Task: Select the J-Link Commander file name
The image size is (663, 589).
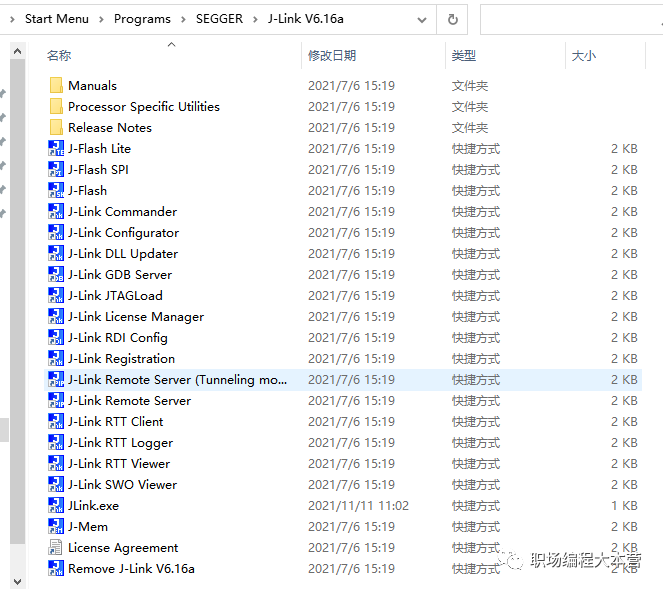Action: [123, 211]
